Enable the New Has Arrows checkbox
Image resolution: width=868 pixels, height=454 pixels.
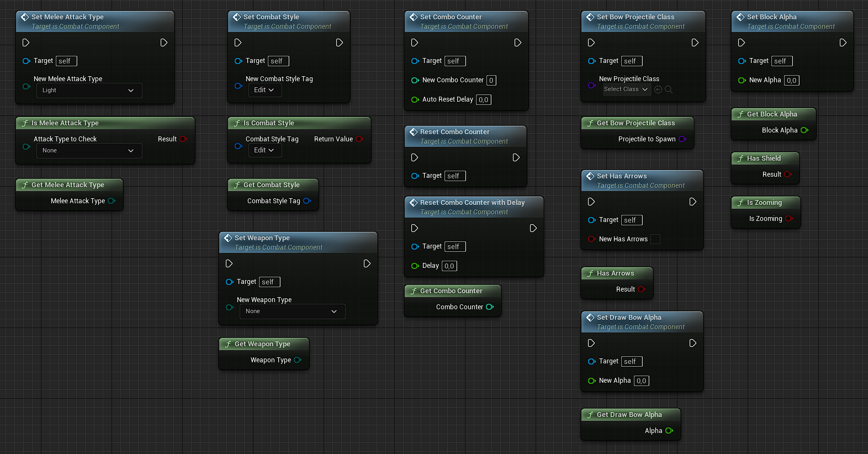pyautogui.click(x=655, y=239)
